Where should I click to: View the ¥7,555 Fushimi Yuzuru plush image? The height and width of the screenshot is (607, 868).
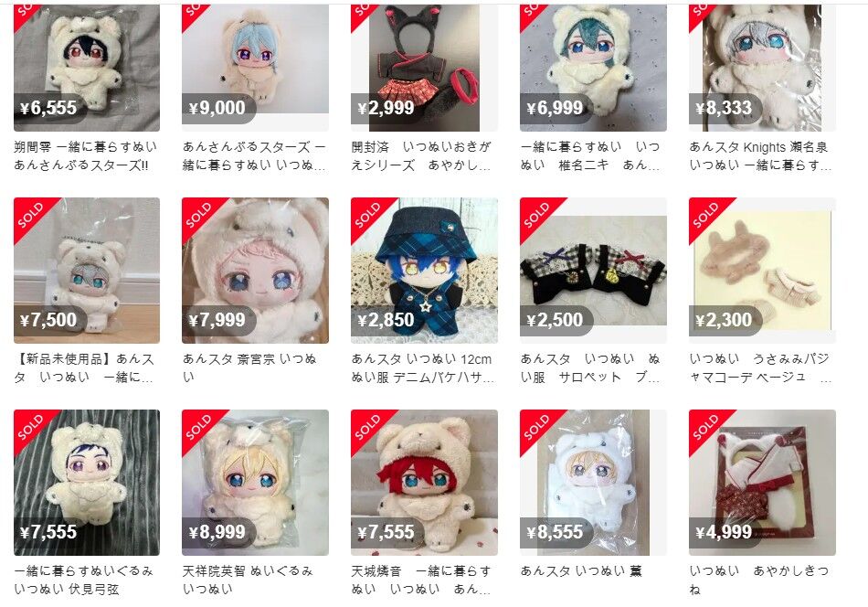tap(87, 483)
